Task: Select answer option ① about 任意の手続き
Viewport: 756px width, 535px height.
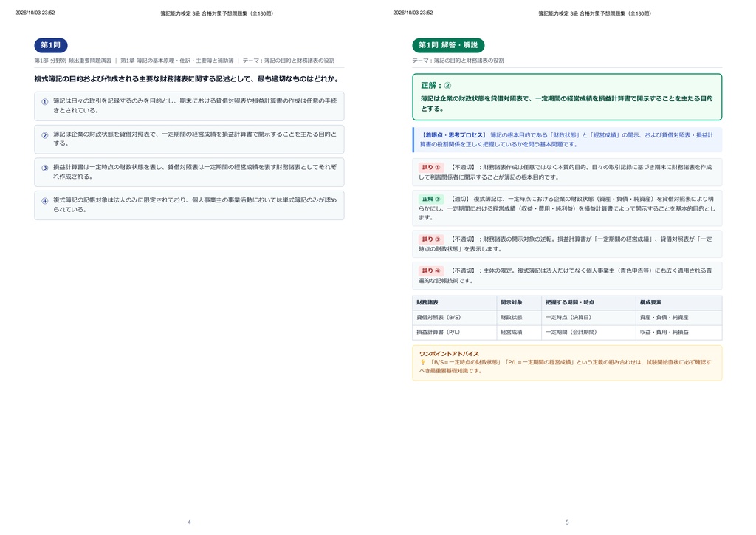Action: [x=189, y=106]
